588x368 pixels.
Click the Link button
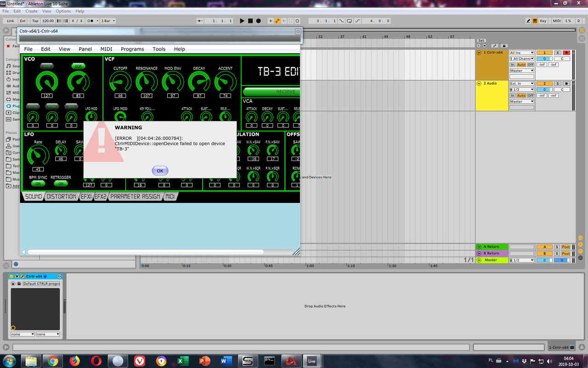[10, 21]
